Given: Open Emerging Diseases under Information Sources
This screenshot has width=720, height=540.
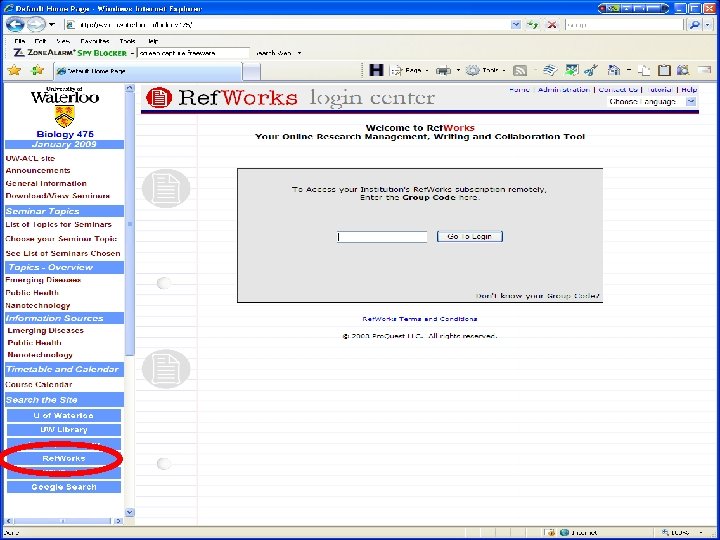Looking at the screenshot, I should coord(45,331).
